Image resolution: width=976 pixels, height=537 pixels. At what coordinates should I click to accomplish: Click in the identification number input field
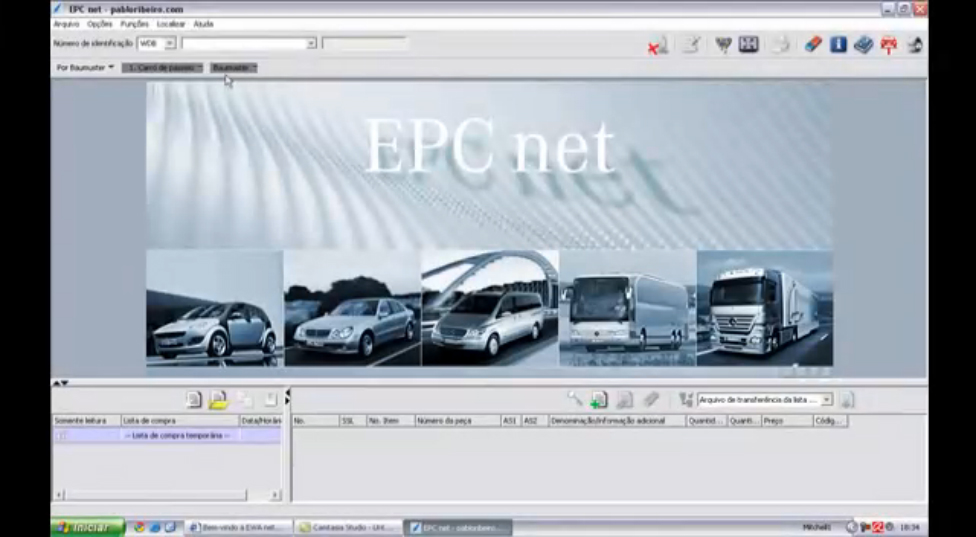click(245, 44)
